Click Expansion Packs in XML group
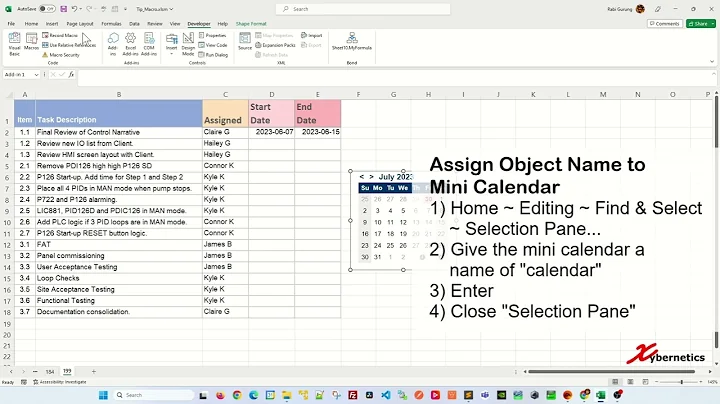720x404 pixels. pyautogui.click(x=275, y=45)
